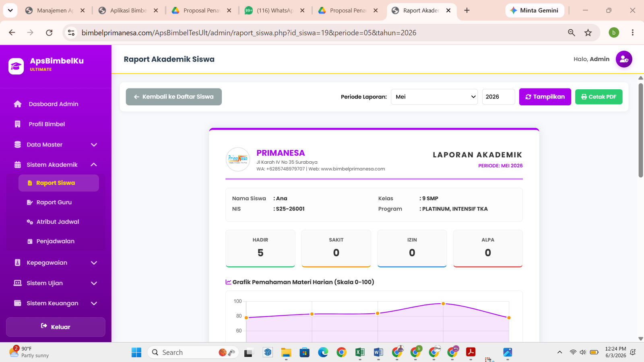
Task: Open the Chrome profile avatar b
Action: [614, 33]
